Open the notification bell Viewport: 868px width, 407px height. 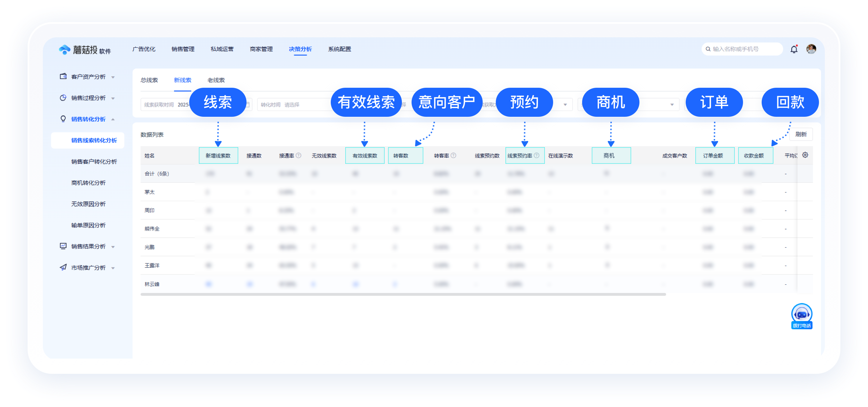click(x=794, y=49)
